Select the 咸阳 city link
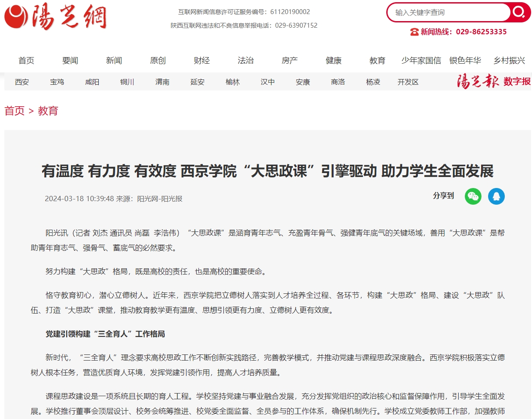Screen dimensions: 532x419 (x=92, y=82)
